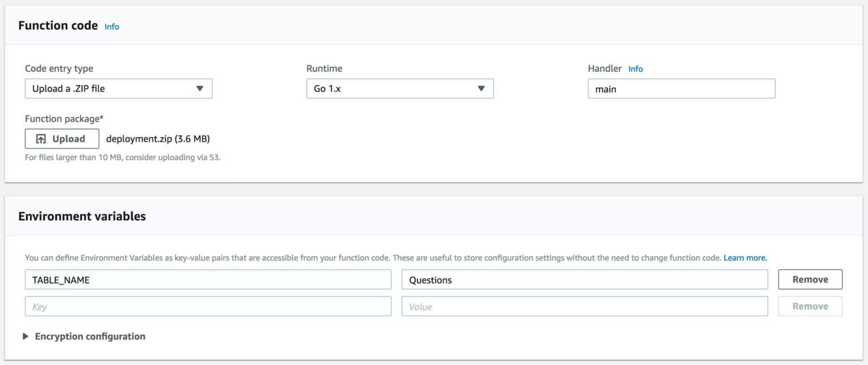868x365 pixels.
Task: Expand the Encryption configuration section
Action: [90, 336]
